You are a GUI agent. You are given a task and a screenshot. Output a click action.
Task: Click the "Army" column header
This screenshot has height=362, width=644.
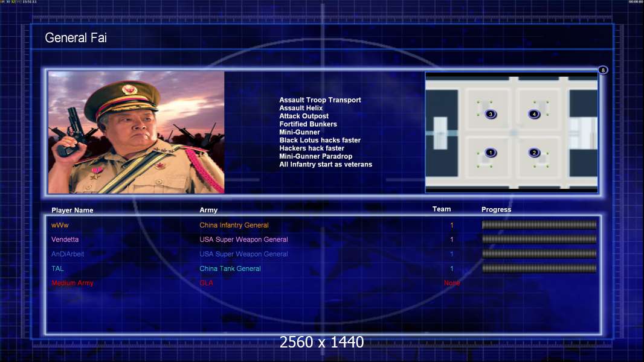(208, 210)
